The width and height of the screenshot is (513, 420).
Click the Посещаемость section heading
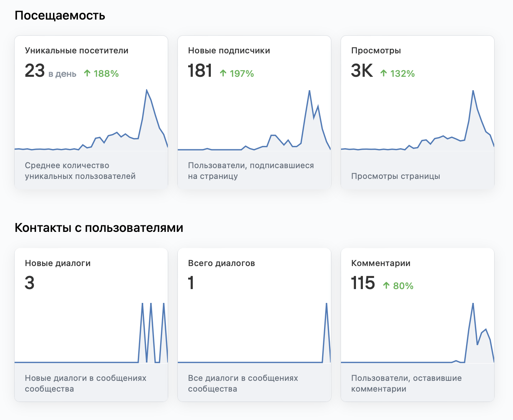(60, 15)
